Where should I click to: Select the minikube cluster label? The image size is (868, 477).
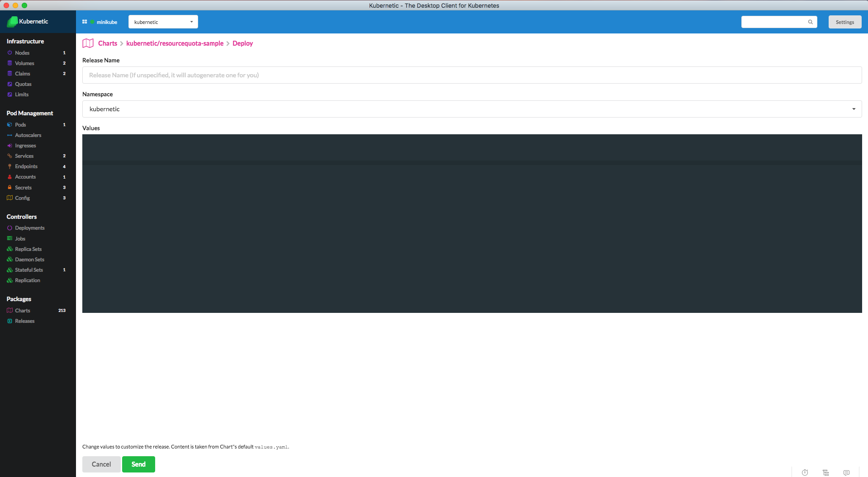pyautogui.click(x=107, y=22)
